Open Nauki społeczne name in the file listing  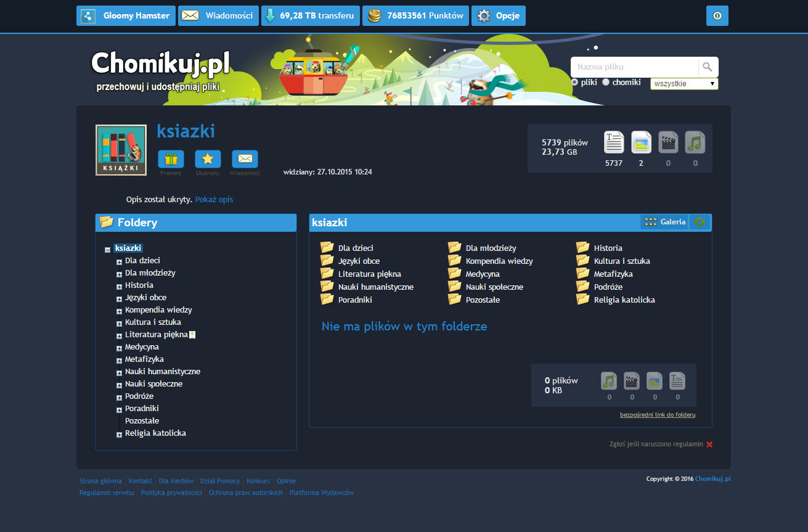[494, 287]
